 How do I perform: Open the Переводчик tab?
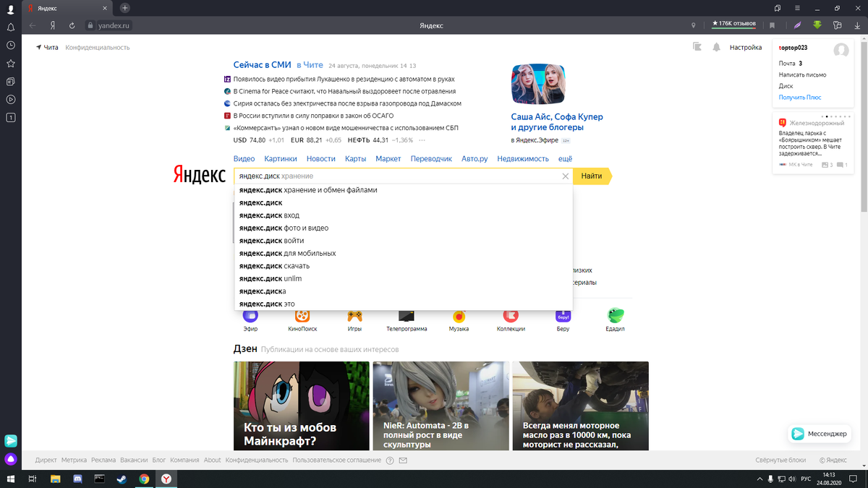[431, 158]
